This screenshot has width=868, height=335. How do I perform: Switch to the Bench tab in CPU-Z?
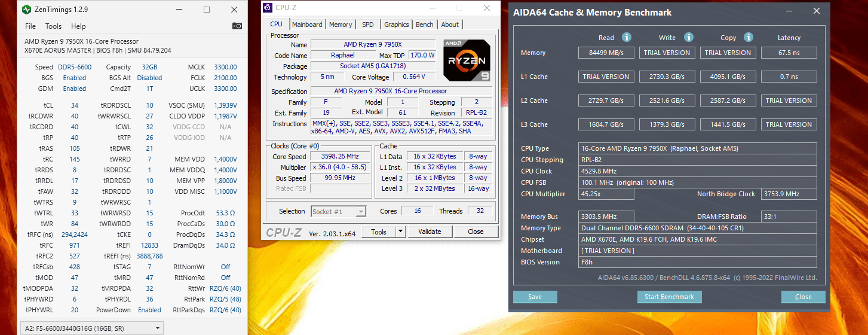click(425, 25)
